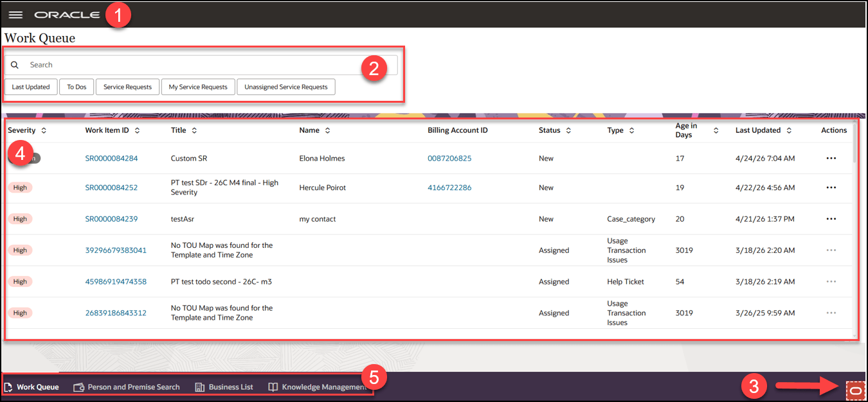Screen dimensions: 868x402
Task: Click the name Hercule Poirot
Action: tap(323, 188)
